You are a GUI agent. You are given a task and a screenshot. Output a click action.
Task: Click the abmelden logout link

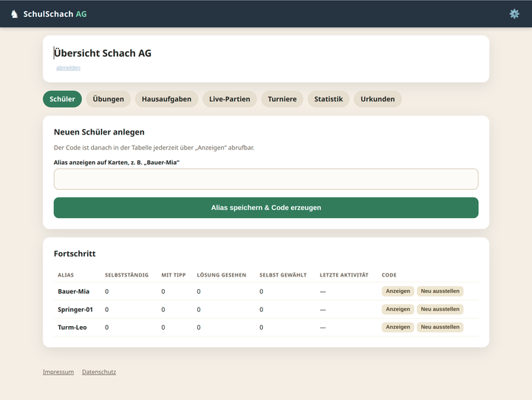(68, 67)
